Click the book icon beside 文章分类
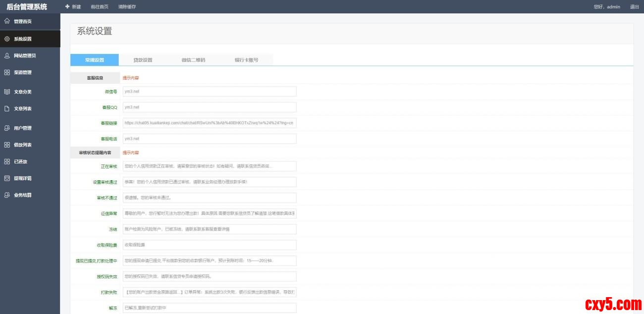 7,92
